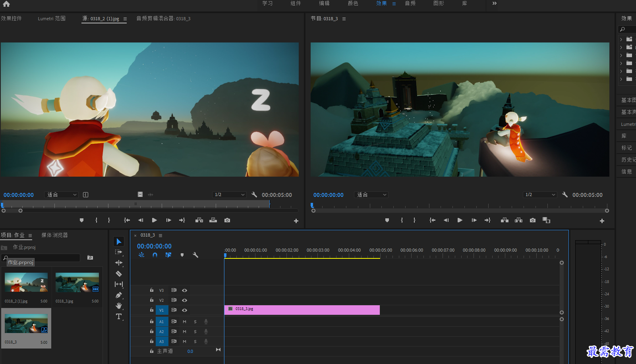Solo audio track A2

pos(195,331)
